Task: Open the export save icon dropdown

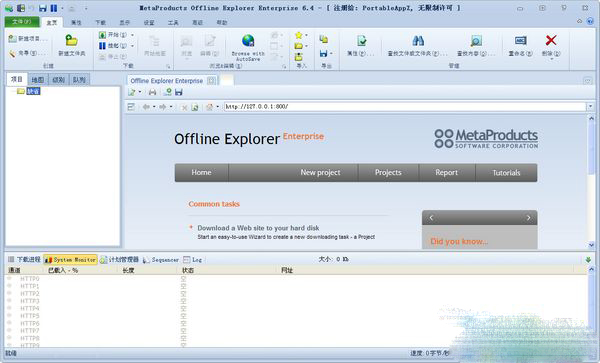Action: click(x=331, y=54)
